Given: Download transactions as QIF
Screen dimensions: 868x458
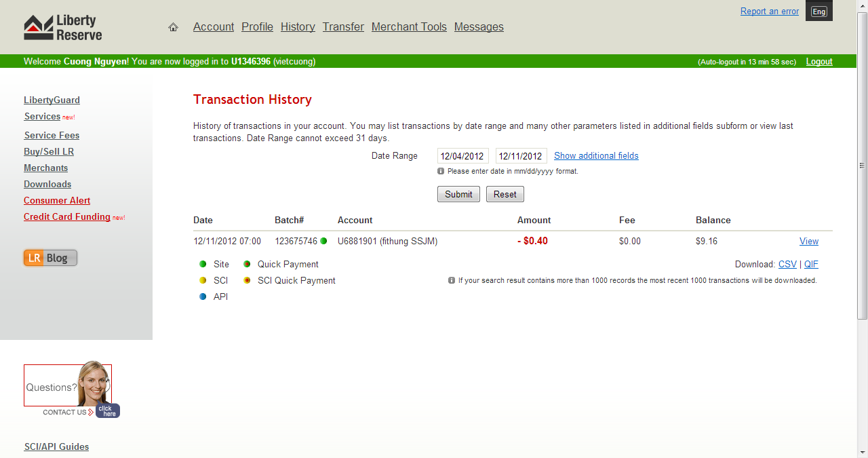Looking at the screenshot, I should point(811,264).
